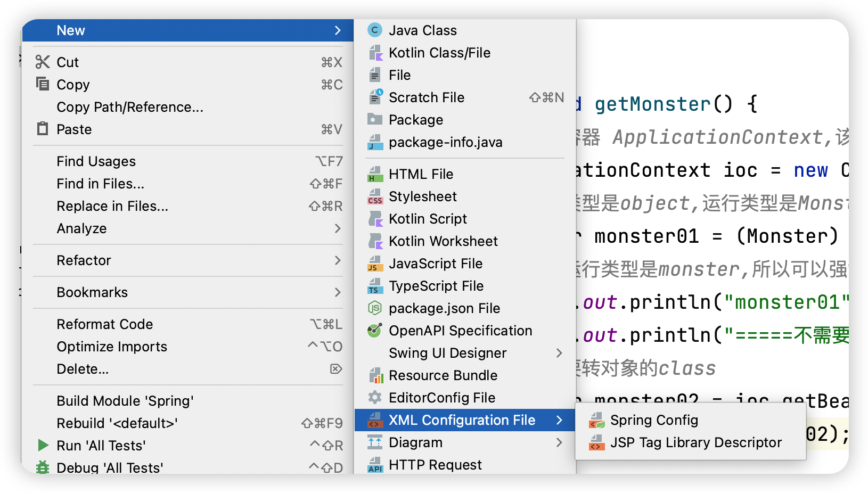868x493 pixels.
Task: Click the OpenAPI Specification icon
Action: pyautogui.click(x=375, y=331)
